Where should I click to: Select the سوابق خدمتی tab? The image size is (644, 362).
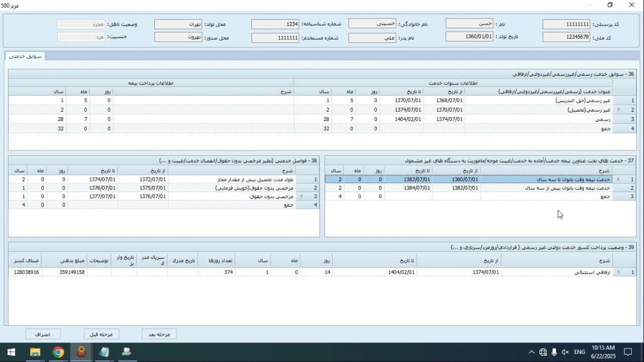click(25, 56)
